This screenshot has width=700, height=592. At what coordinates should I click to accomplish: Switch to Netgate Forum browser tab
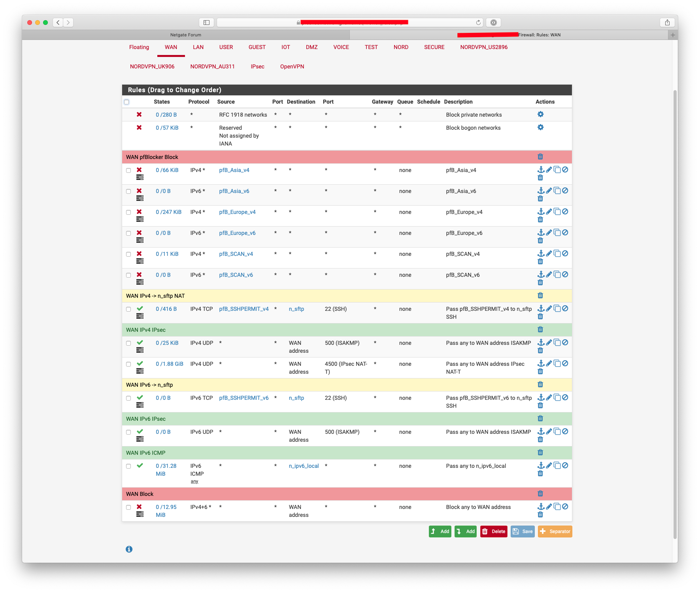pos(186,35)
